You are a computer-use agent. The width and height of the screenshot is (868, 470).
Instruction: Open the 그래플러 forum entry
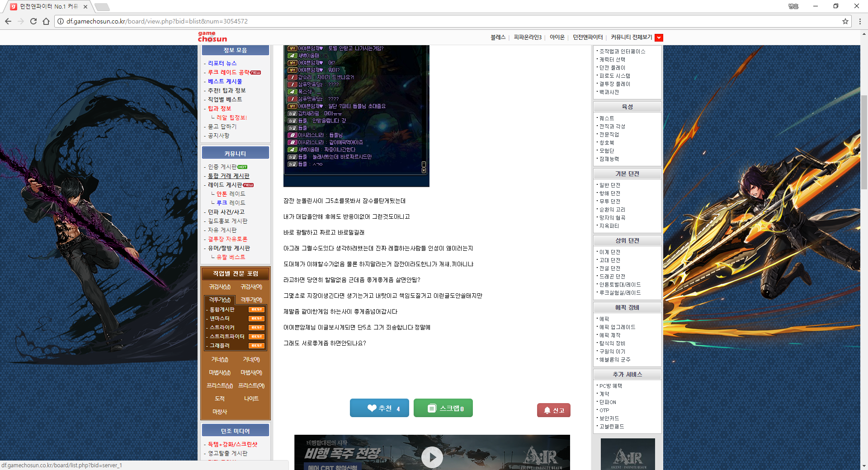point(220,346)
